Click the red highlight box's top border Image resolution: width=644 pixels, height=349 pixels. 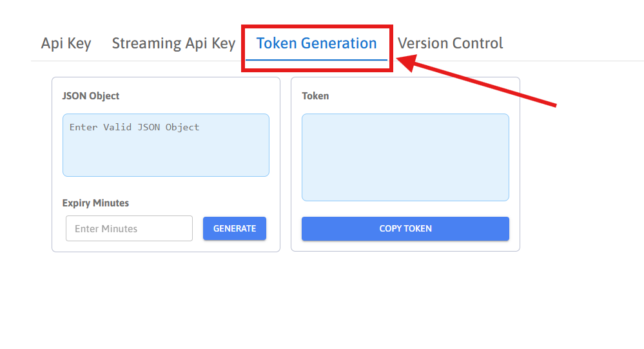click(x=317, y=27)
